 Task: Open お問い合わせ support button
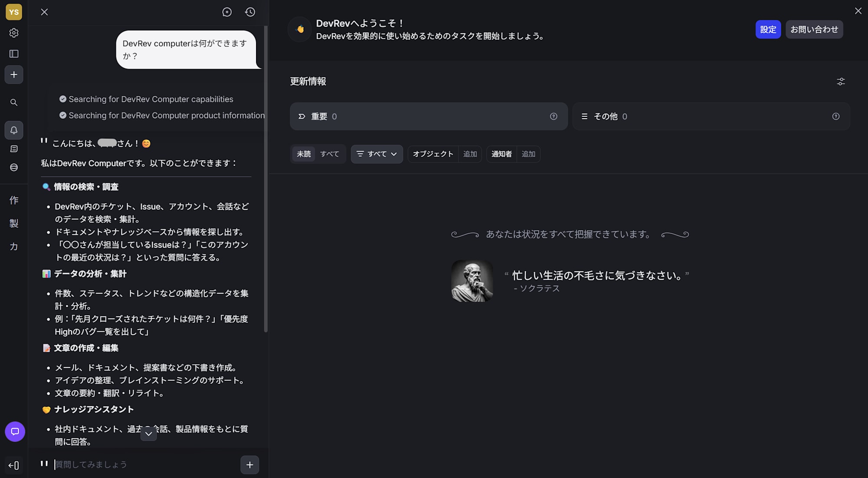coord(814,30)
